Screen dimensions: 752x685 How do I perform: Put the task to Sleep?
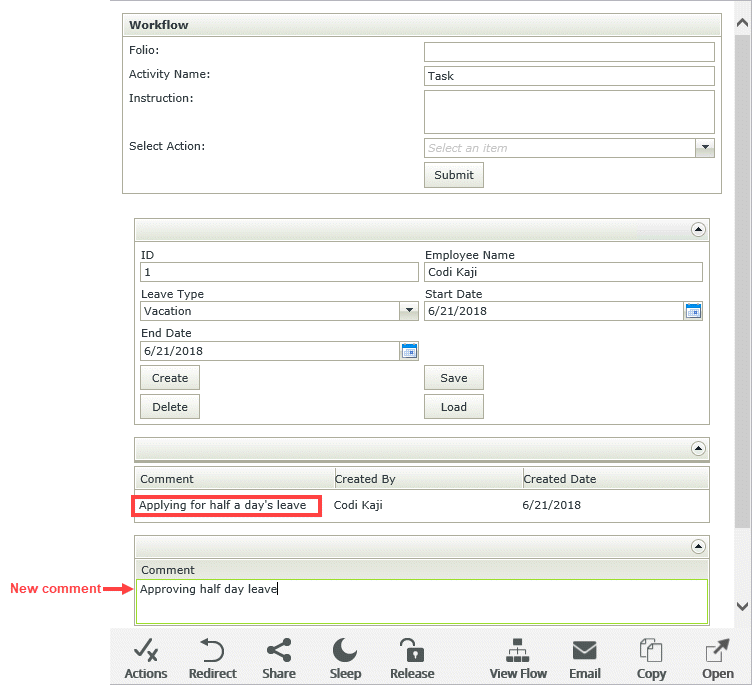point(345,658)
